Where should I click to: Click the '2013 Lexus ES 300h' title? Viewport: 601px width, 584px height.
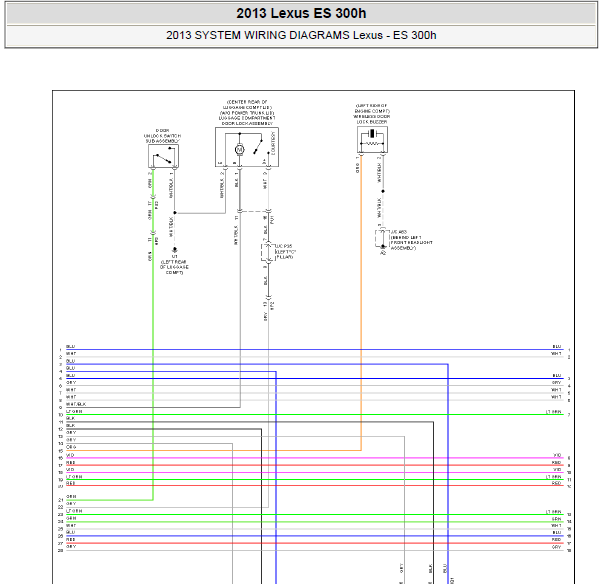(301, 13)
